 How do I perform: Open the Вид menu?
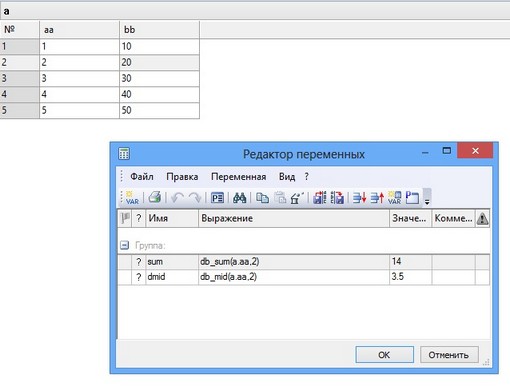pyautogui.click(x=287, y=177)
